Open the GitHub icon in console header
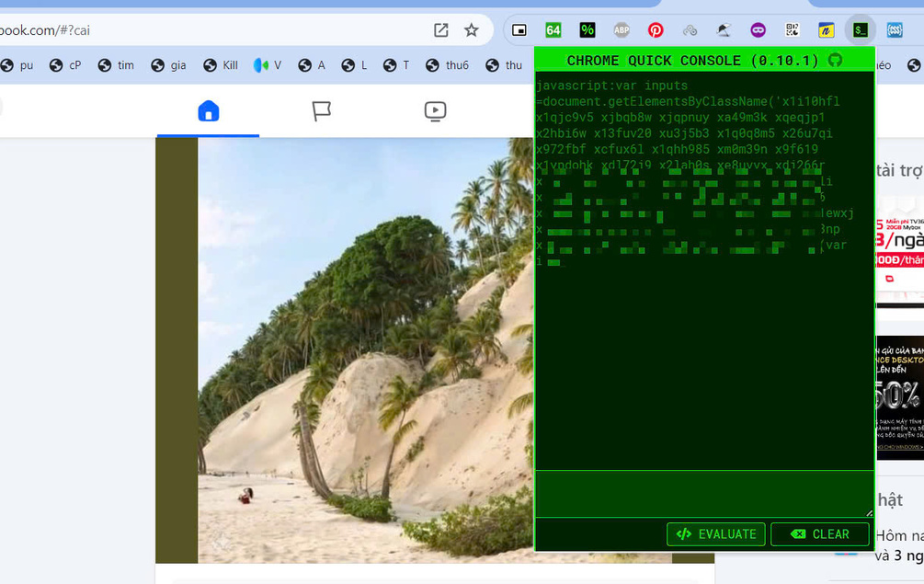 [x=835, y=60]
